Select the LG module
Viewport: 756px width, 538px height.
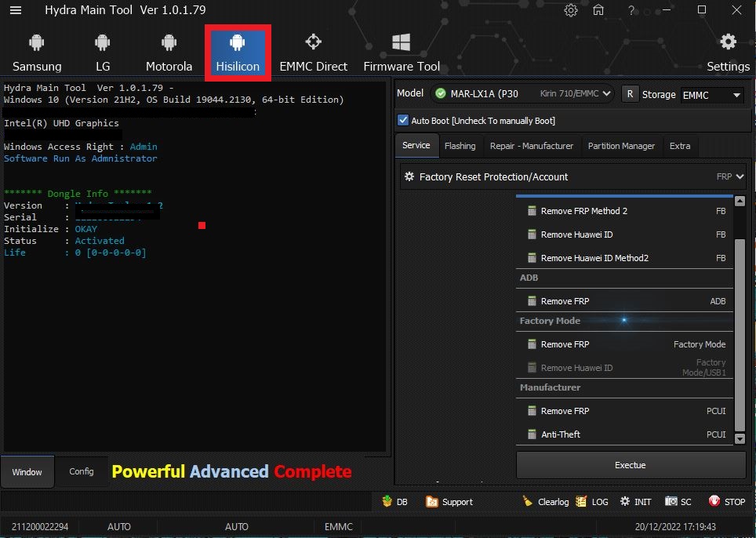pos(102,53)
